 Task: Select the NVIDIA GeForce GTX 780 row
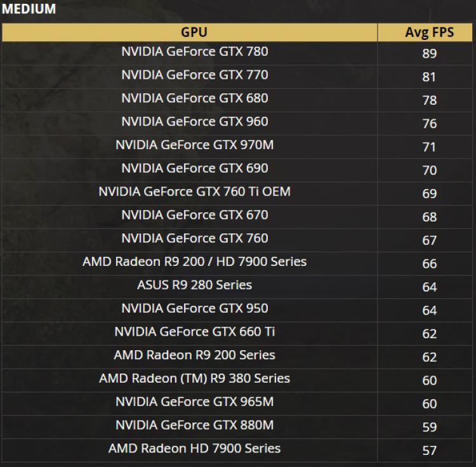(194, 51)
